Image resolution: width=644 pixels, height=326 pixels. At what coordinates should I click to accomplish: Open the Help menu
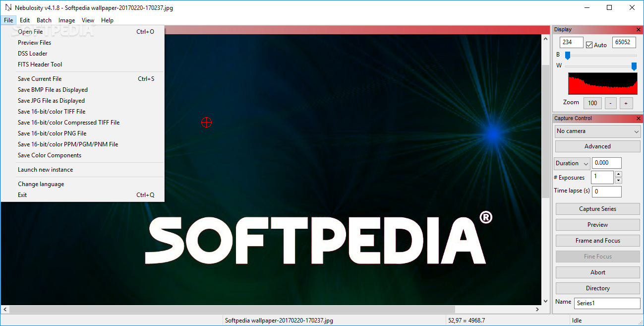point(107,20)
